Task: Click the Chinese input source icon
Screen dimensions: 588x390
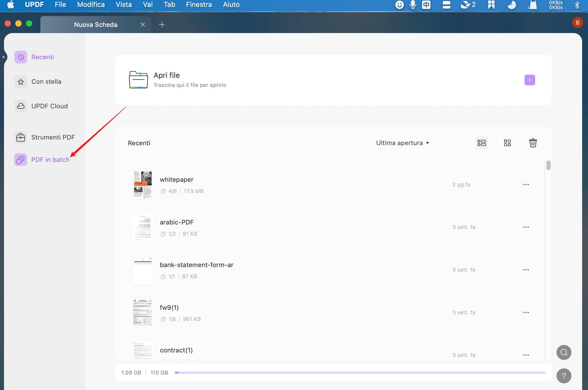Action: [x=426, y=5]
